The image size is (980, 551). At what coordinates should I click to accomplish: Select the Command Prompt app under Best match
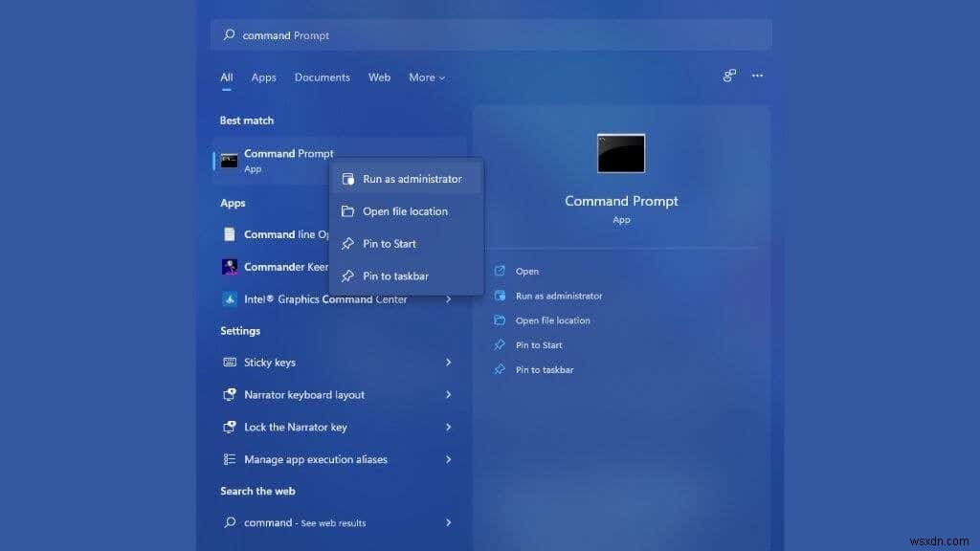(x=287, y=160)
